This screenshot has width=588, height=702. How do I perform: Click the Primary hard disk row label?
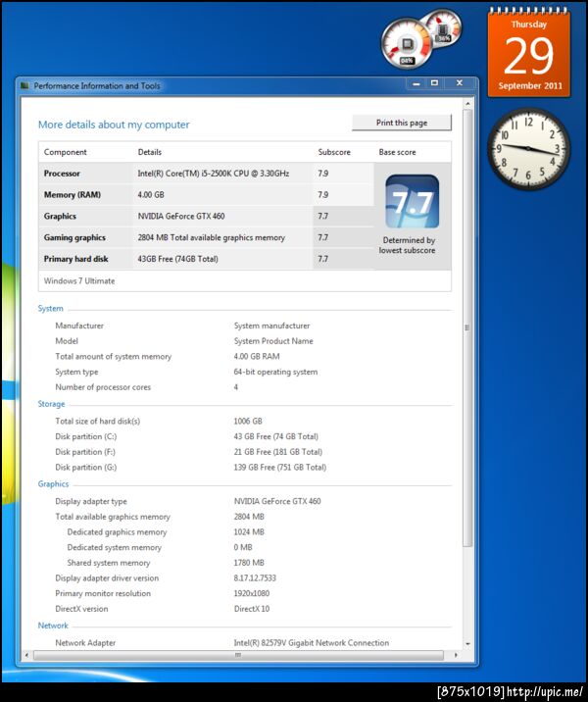pyautogui.click(x=75, y=259)
